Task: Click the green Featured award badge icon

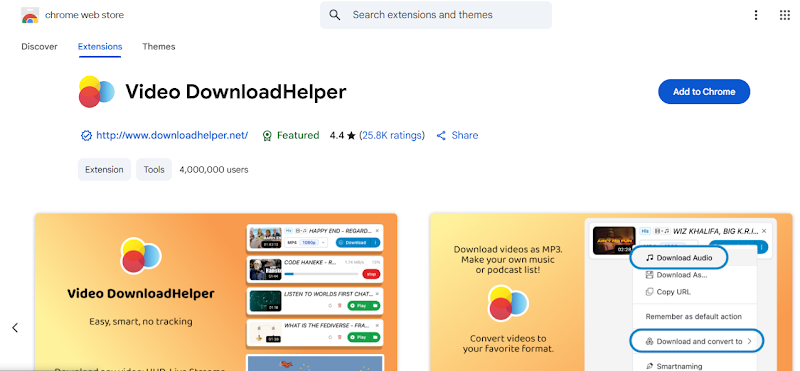Action: point(267,136)
